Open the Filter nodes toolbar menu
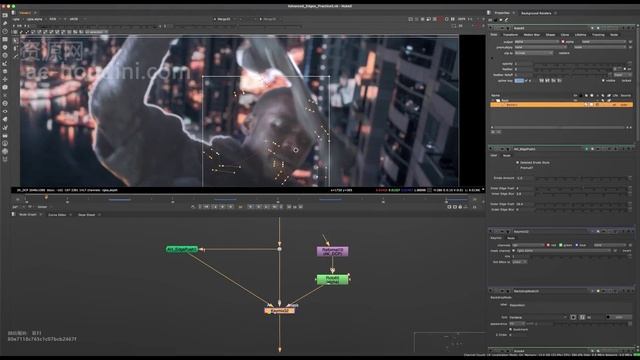This screenshot has width=640, height=360. 5,55
